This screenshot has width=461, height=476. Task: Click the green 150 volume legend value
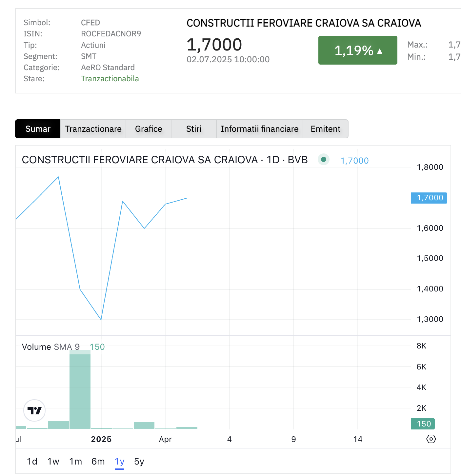click(97, 347)
